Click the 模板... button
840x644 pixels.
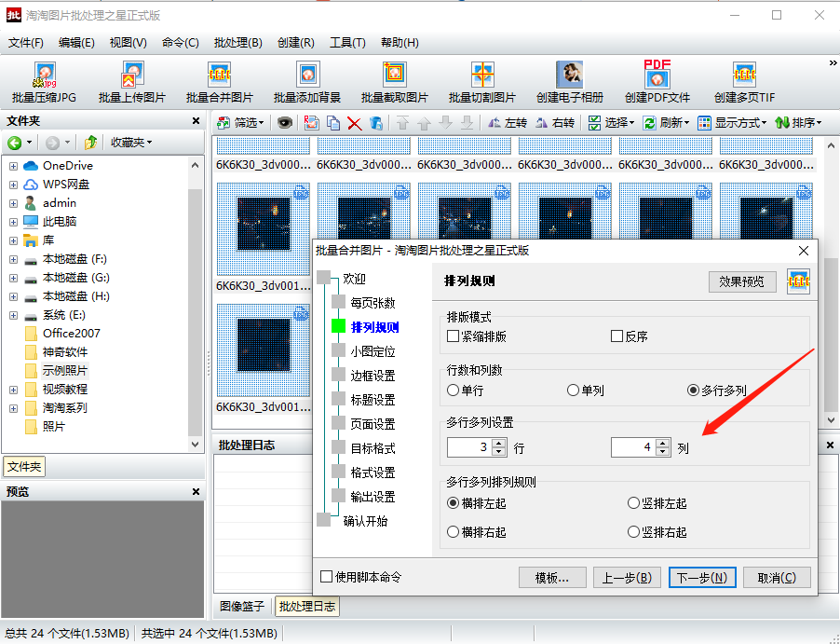pos(552,578)
